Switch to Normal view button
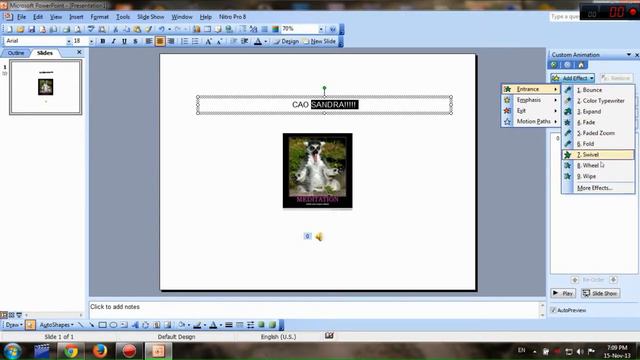Image resolution: width=640 pixels, height=360 pixels. (4, 315)
